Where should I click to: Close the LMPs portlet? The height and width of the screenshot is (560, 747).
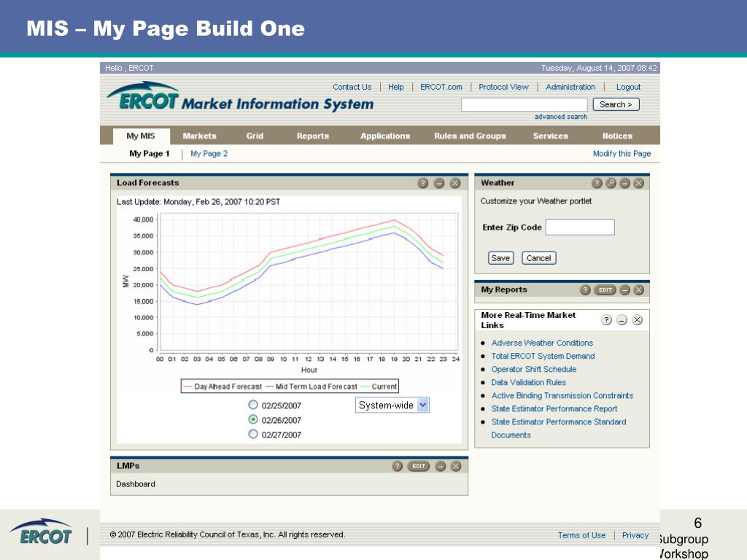pos(456,466)
